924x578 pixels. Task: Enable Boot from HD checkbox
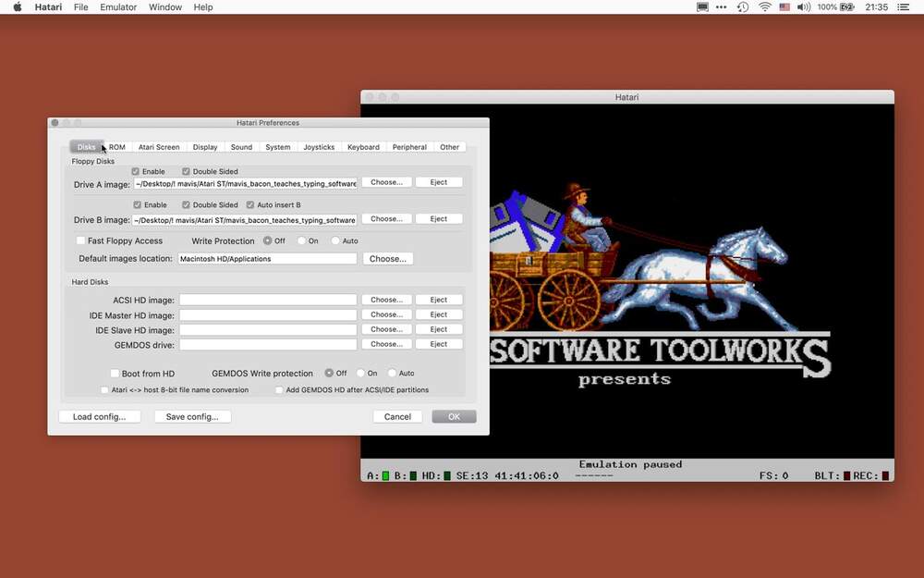pyautogui.click(x=115, y=374)
